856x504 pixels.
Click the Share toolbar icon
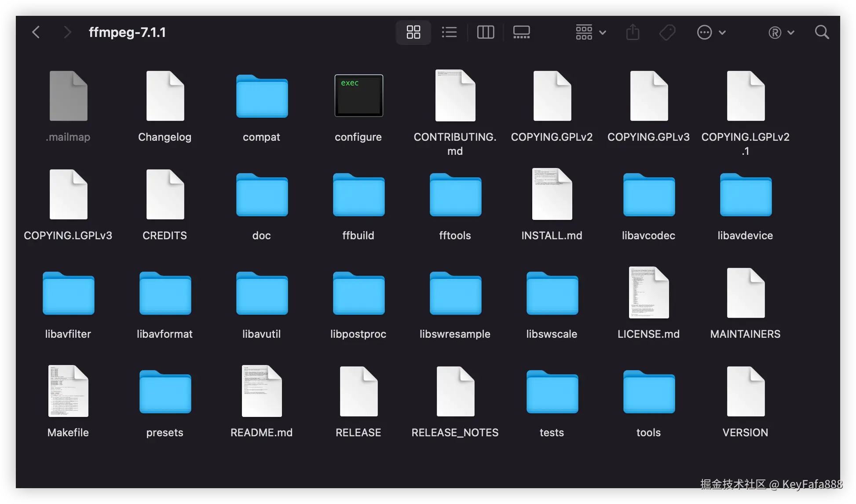(x=633, y=32)
